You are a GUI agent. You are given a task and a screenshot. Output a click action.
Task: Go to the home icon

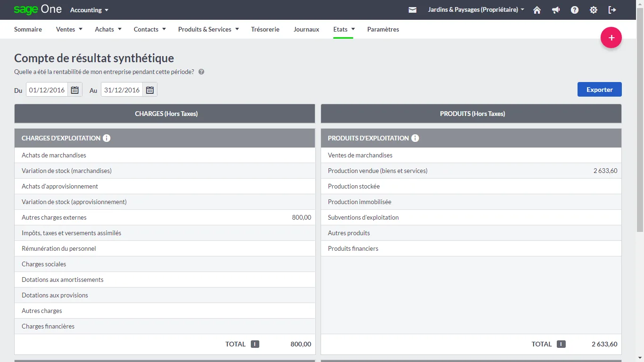(537, 10)
